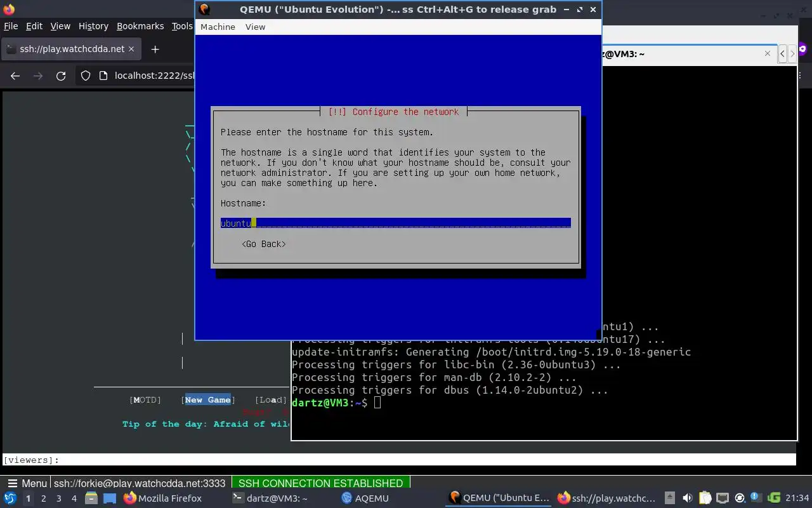Screen dimensions: 812x508
Task: Click the tracking protection shield icon
Action: [86, 76]
